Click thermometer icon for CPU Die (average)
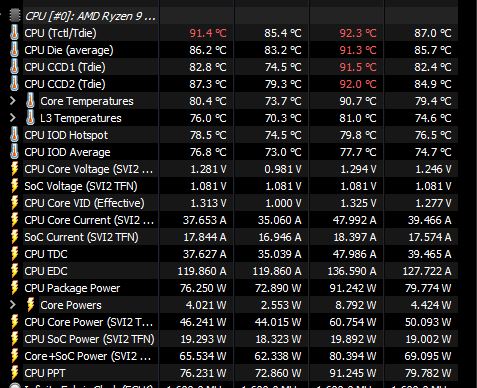Viewport: 477px width, 388px height. [14, 50]
